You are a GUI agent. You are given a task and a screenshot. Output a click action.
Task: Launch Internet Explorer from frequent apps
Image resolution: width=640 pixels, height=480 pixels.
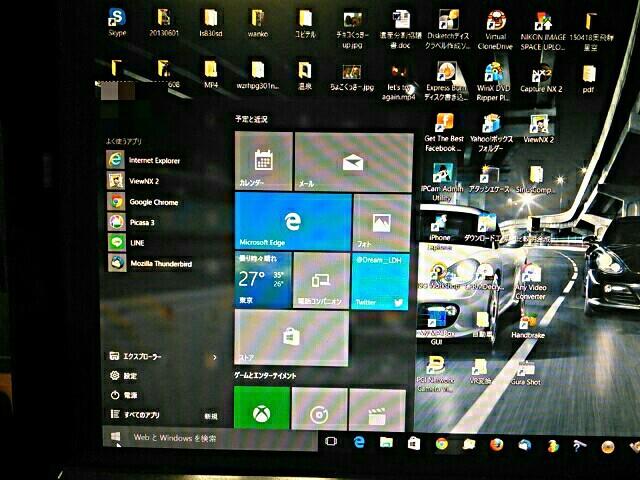click(x=144, y=160)
